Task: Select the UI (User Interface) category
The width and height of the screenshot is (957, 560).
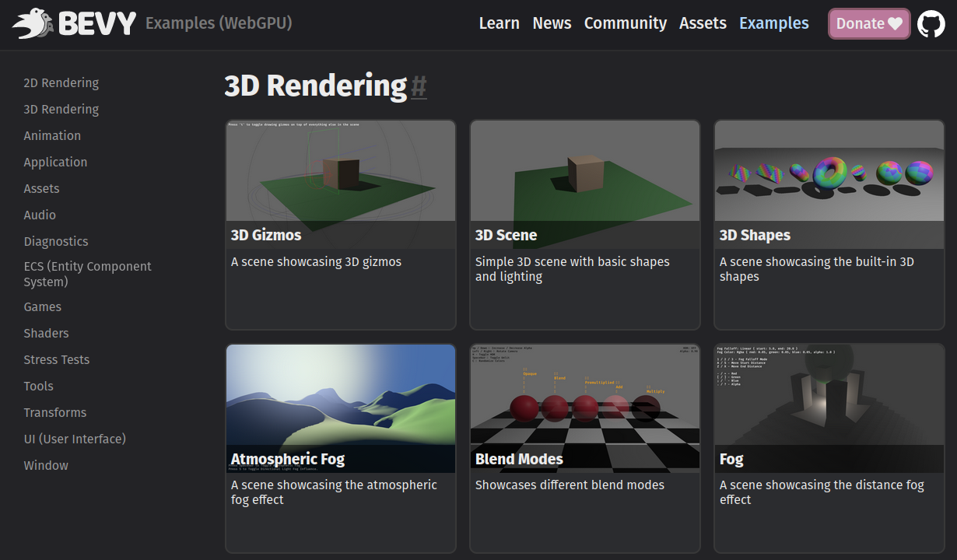Action: (75, 439)
